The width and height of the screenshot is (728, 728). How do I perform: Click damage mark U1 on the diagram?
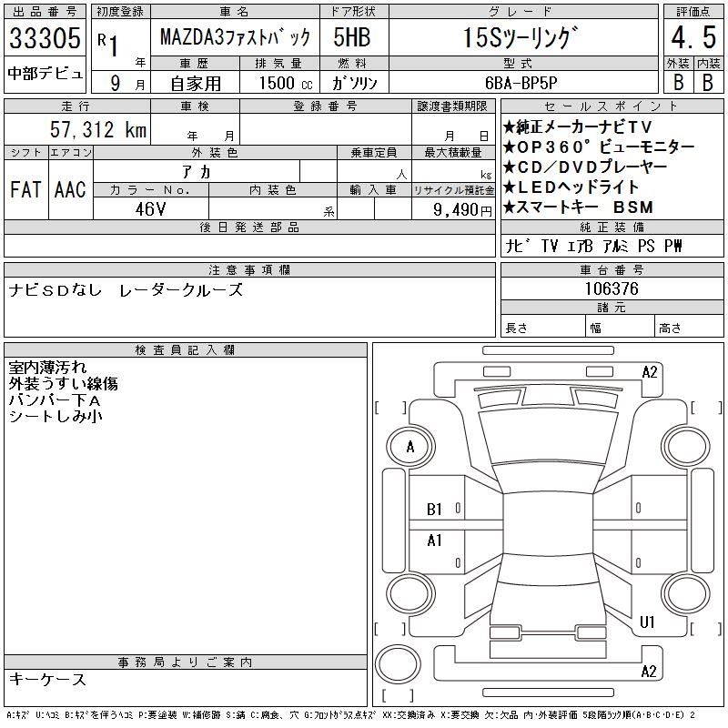tap(647, 622)
